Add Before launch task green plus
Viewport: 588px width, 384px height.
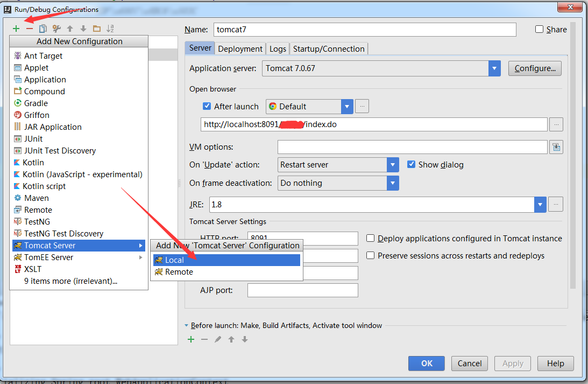(x=191, y=339)
